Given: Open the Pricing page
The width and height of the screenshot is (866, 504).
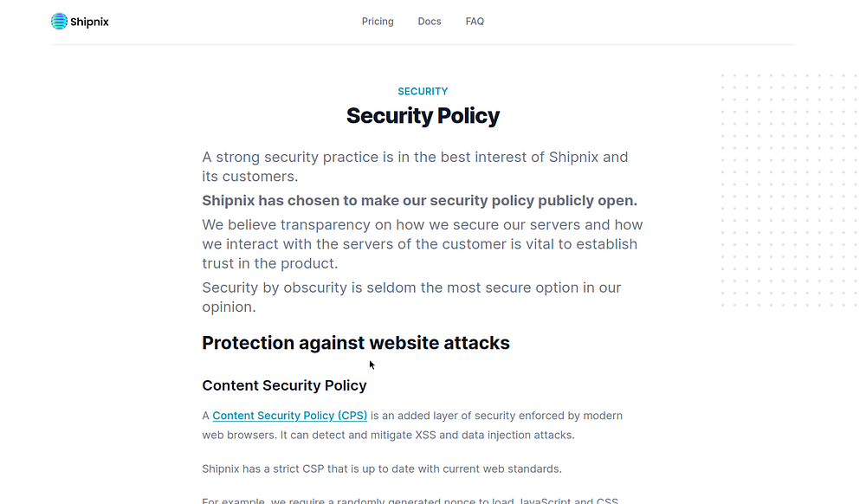Looking at the screenshot, I should (x=378, y=22).
